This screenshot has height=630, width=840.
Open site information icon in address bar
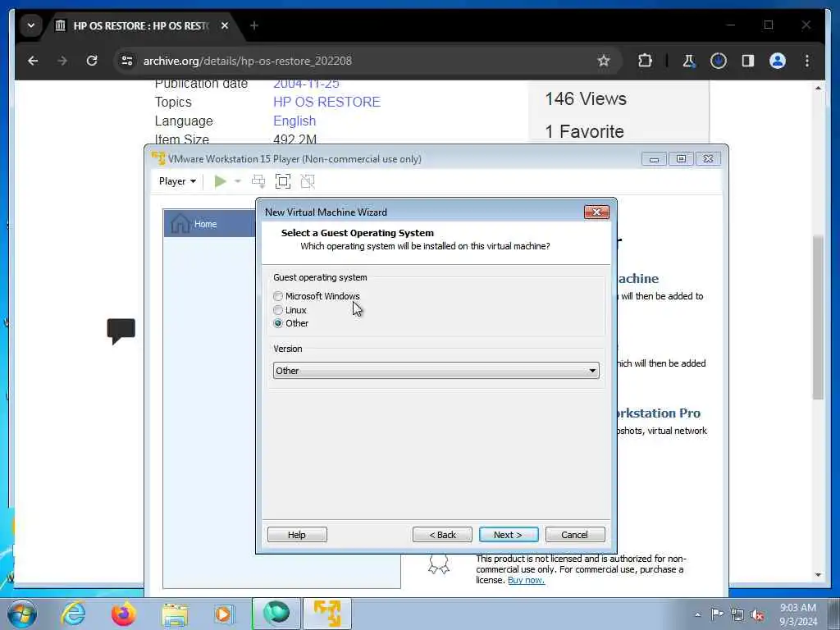point(127,61)
